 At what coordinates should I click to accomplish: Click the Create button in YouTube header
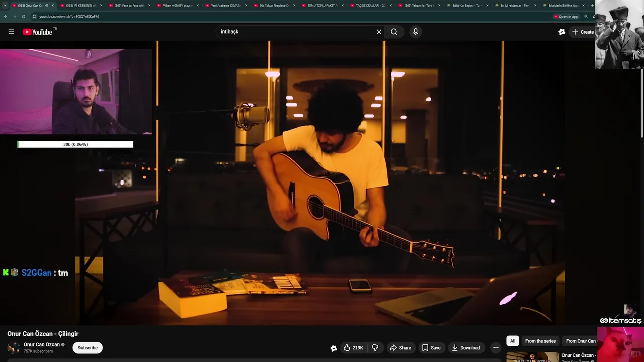pyautogui.click(x=583, y=32)
